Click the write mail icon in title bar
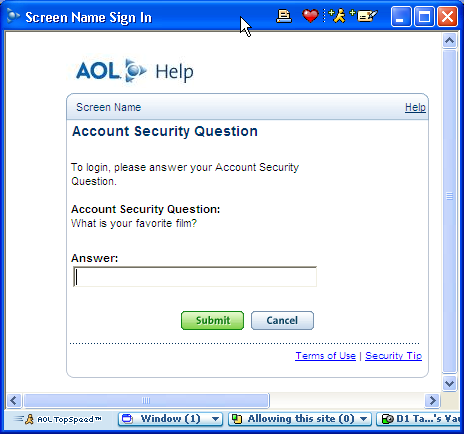The image size is (464, 434). (363, 16)
